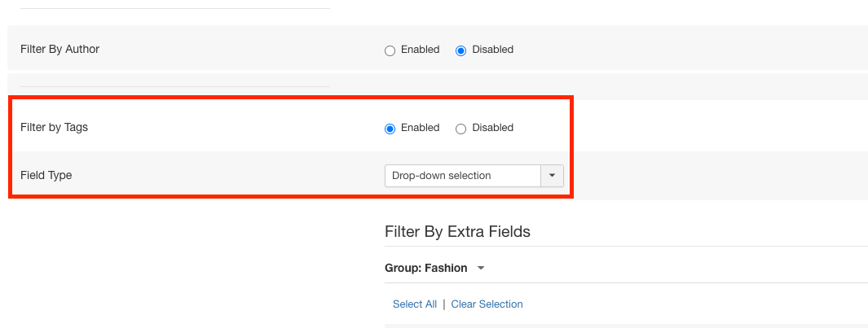Select Enabled radio for Filter by Tags

(x=390, y=129)
